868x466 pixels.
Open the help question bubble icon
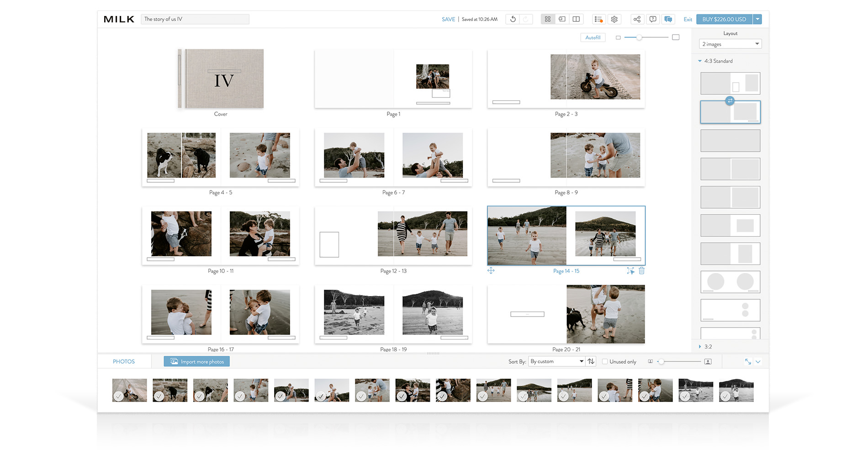pos(653,19)
